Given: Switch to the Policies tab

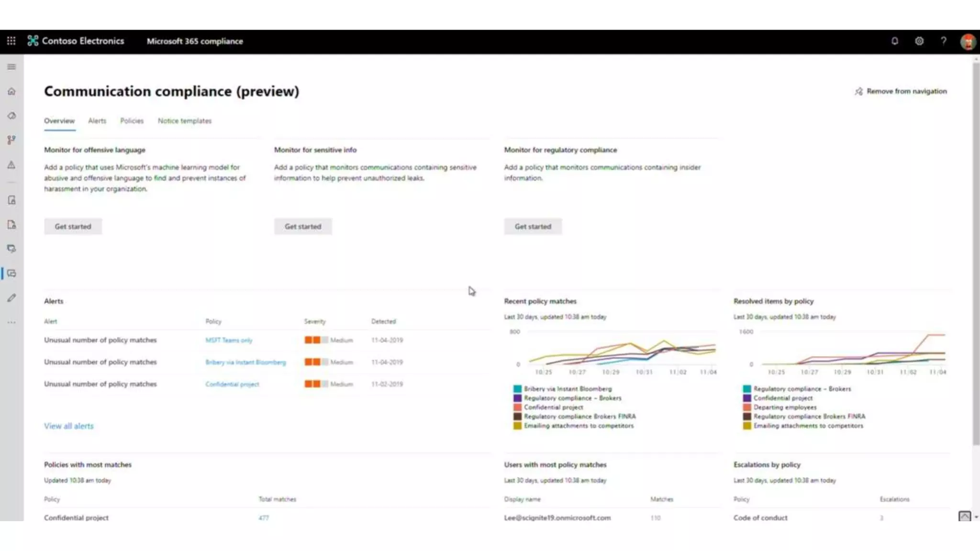Looking at the screenshot, I should coord(132,121).
